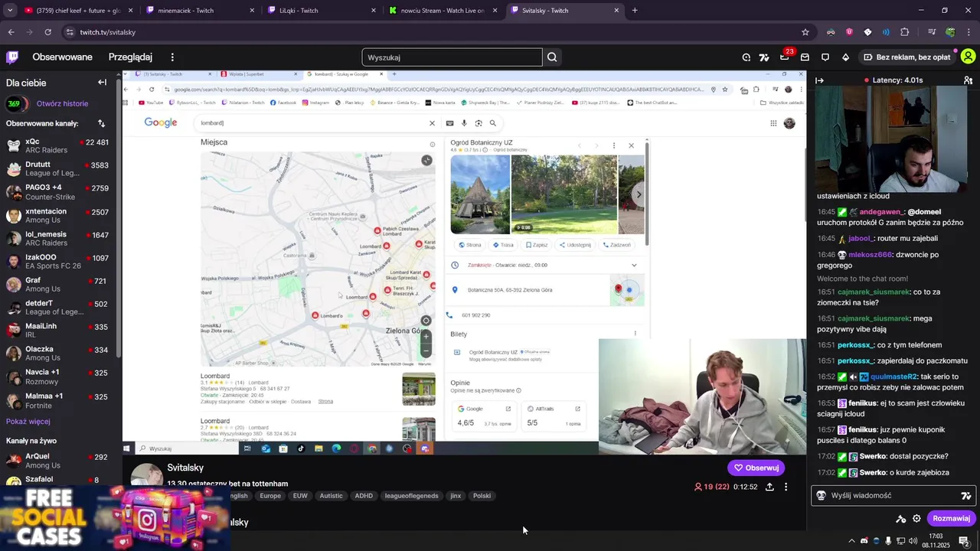
Task: Click andegawen_ username in chat
Action: [881, 212]
